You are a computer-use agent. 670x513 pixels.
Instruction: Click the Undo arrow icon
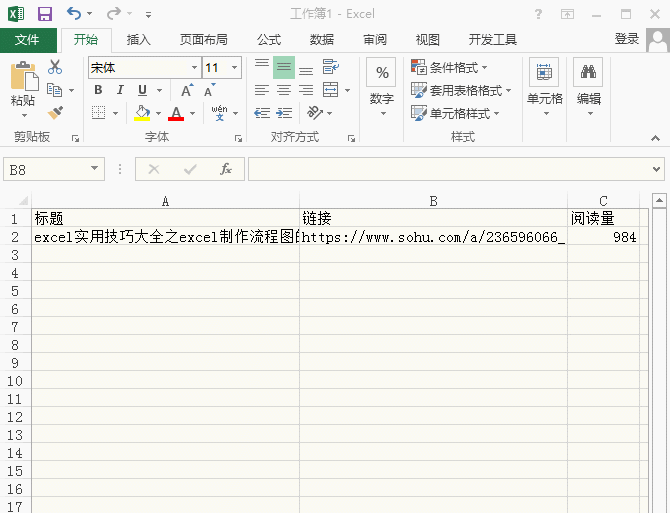tap(74, 14)
